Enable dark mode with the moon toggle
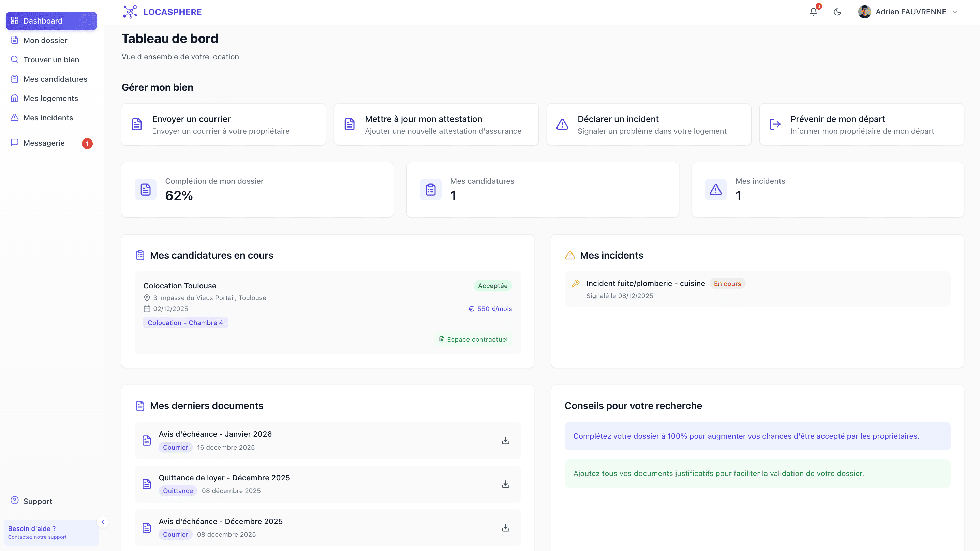 [x=837, y=11]
